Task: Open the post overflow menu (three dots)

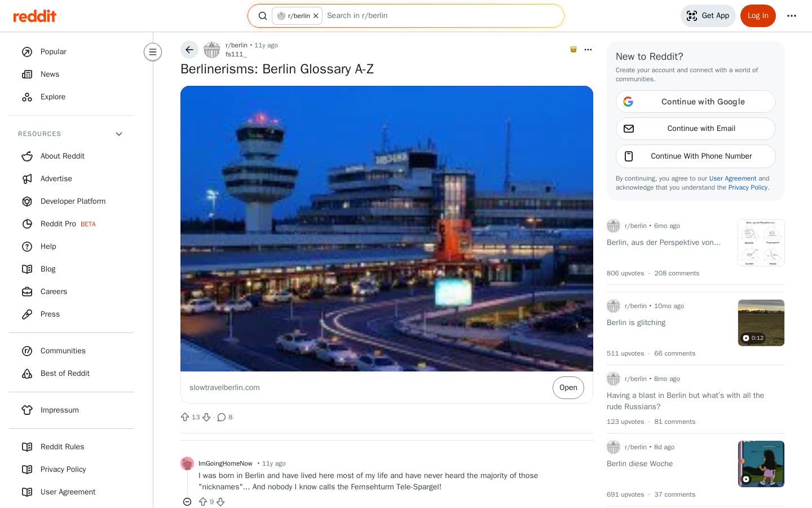Action: coord(588,50)
